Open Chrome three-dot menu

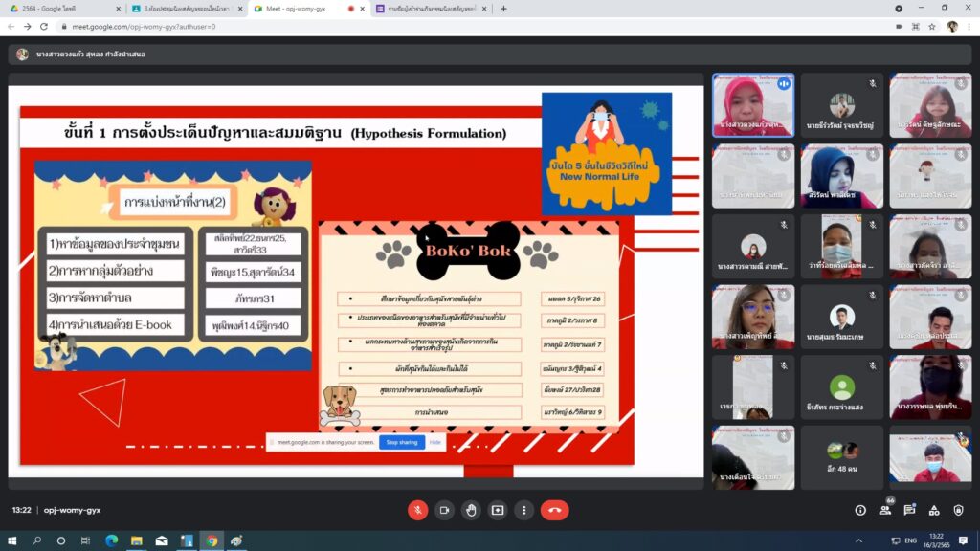[969, 26]
